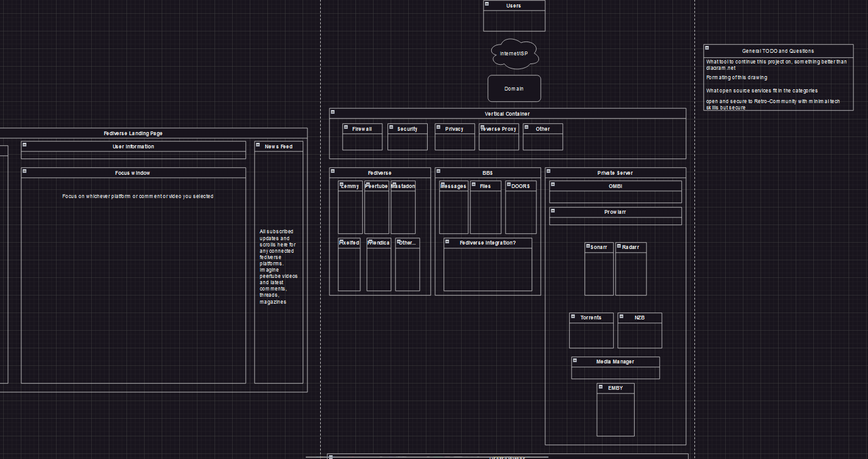This screenshot has width=868, height=459.
Task: Collapse the Users container
Action: point(487,4)
